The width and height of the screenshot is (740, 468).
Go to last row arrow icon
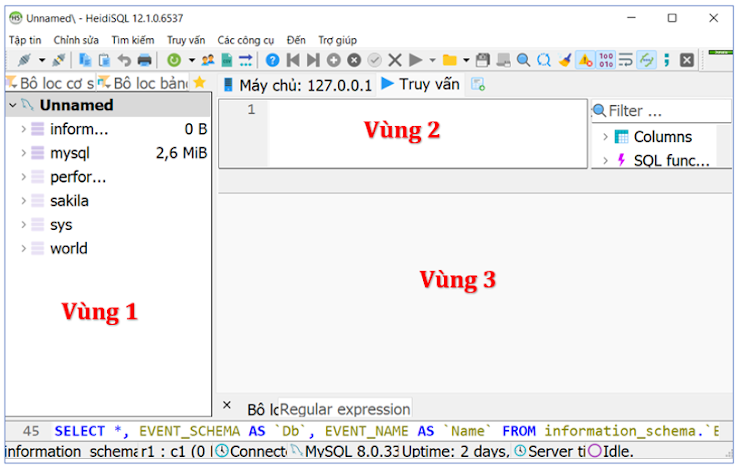point(313,60)
